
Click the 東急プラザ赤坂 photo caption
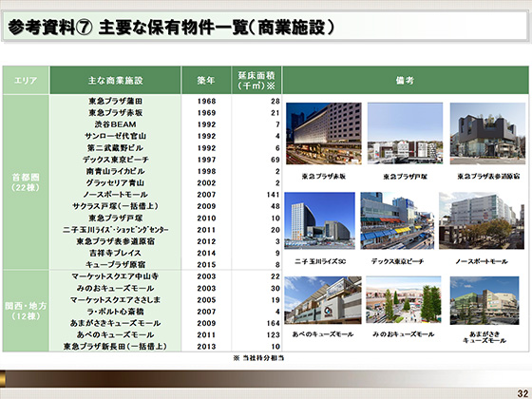(324, 177)
